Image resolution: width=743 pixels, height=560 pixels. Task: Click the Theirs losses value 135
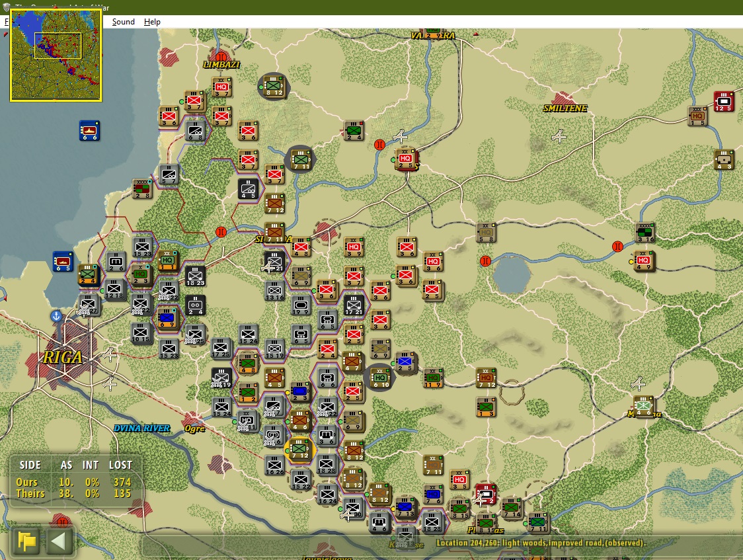pos(122,494)
